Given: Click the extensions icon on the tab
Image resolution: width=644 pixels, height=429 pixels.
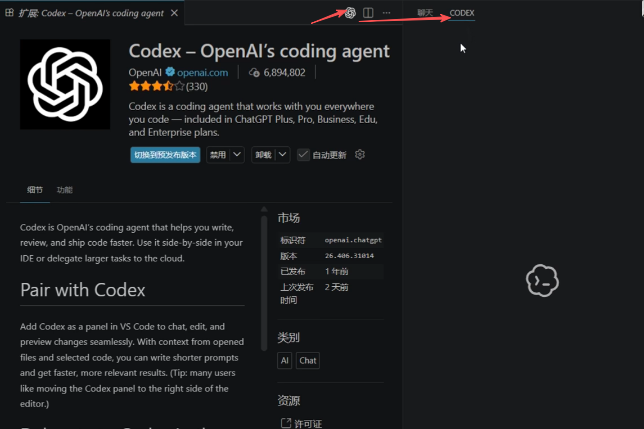Looking at the screenshot, I should tap(9, 13).
